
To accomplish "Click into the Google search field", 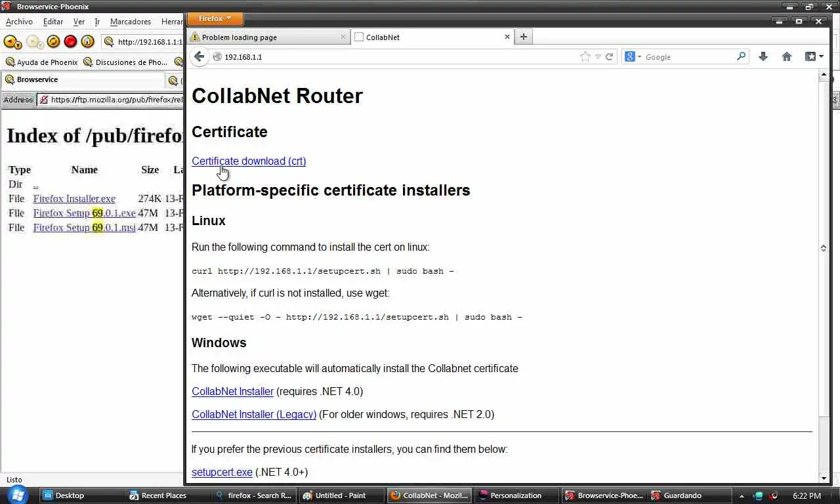I will (x=688, y=57).
